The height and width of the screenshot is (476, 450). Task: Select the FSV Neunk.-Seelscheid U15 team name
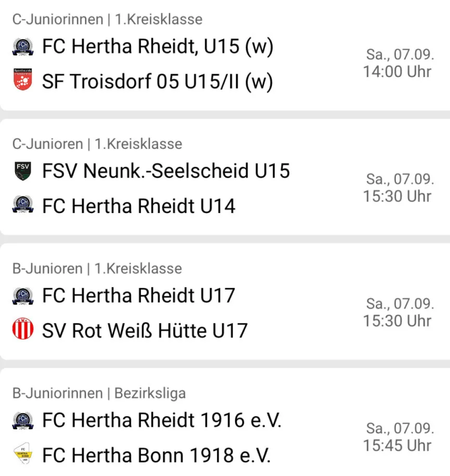tap(166, 171)
